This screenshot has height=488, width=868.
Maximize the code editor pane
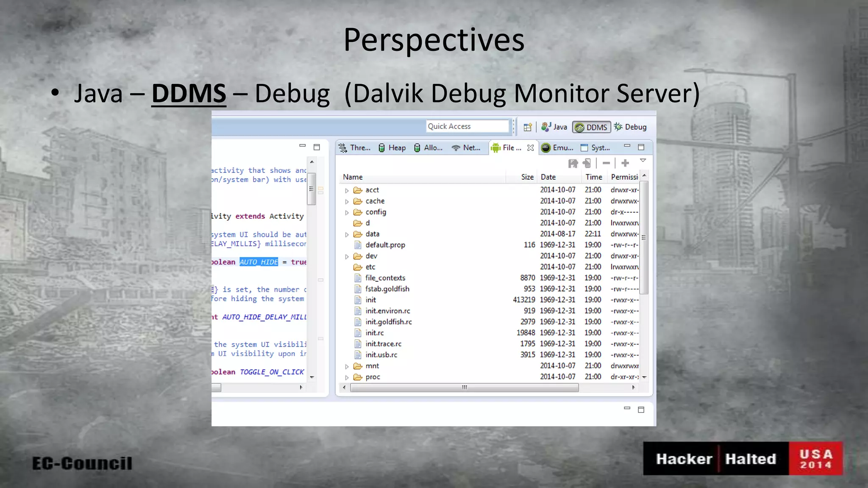317,147
